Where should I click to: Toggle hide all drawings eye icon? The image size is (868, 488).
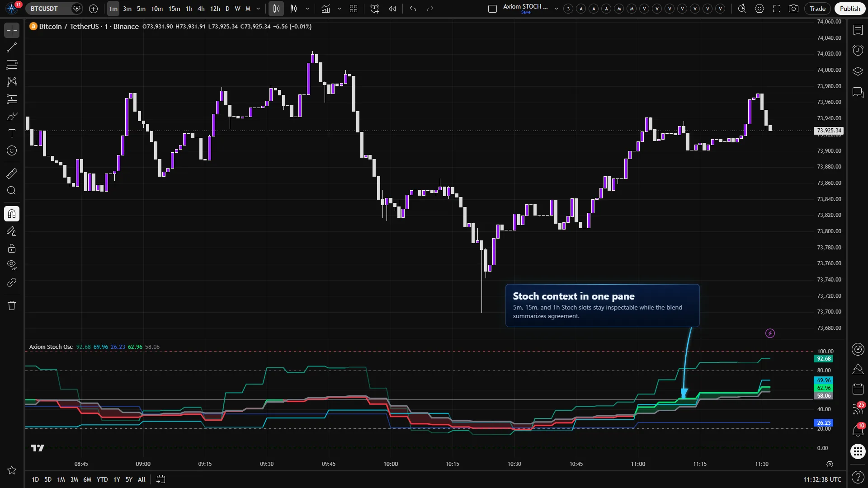pos(12,265)
